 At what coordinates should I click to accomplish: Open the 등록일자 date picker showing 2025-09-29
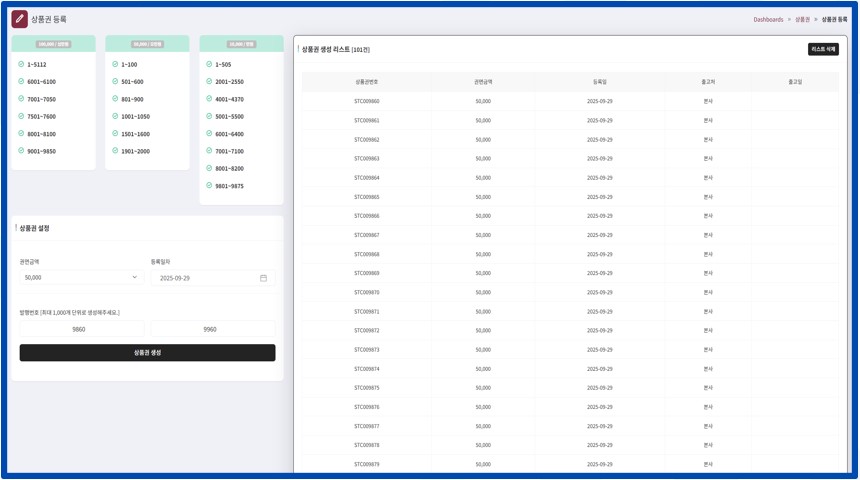[210, 278]
